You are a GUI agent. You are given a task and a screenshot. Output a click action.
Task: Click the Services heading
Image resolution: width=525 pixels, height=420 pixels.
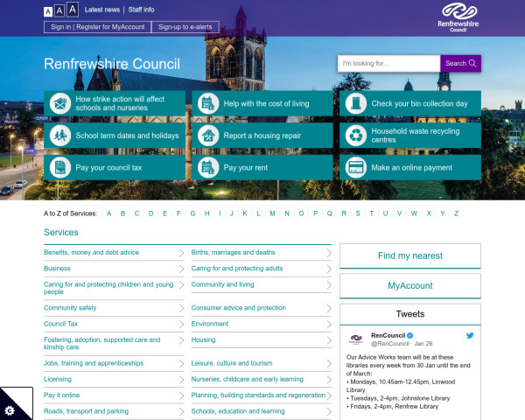coord(61,233)
